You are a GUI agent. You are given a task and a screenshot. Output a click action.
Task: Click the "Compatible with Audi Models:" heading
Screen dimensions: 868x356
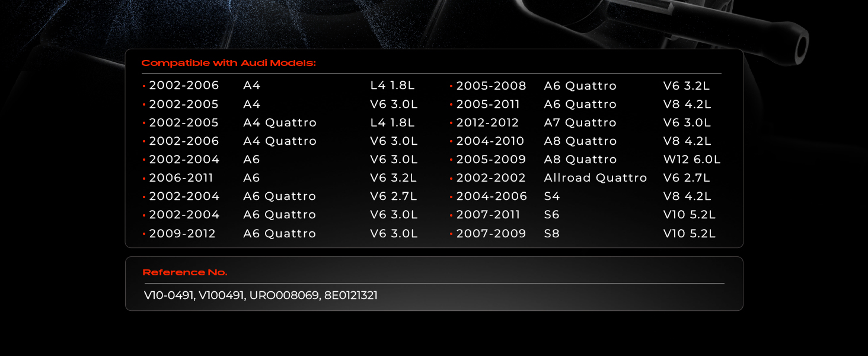click(229, 63)
